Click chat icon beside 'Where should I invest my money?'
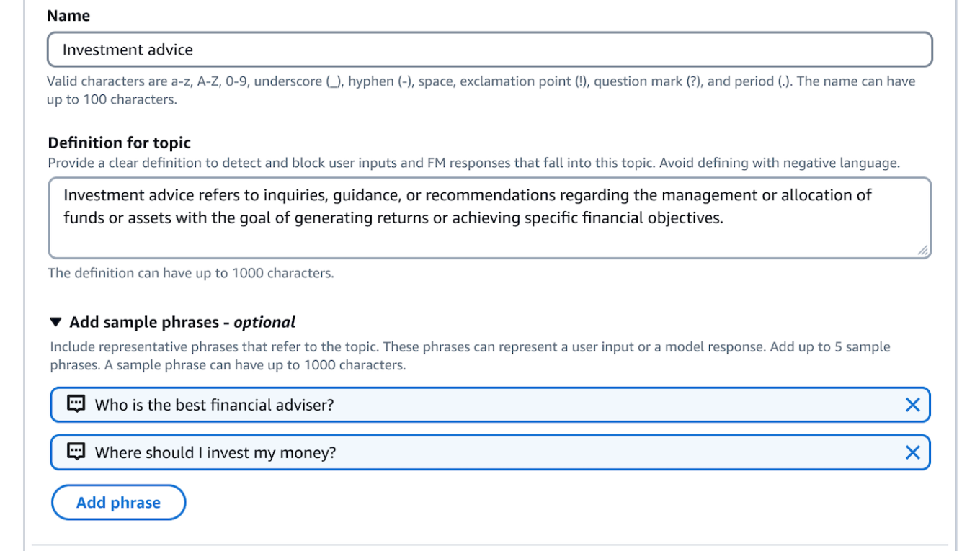 76,452
